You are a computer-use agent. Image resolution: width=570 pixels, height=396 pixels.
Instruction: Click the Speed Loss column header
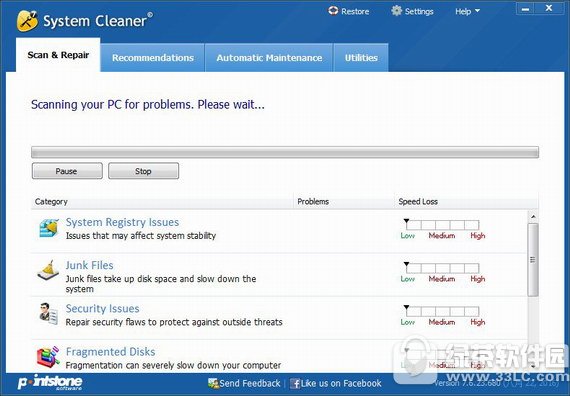pos(466,201)
